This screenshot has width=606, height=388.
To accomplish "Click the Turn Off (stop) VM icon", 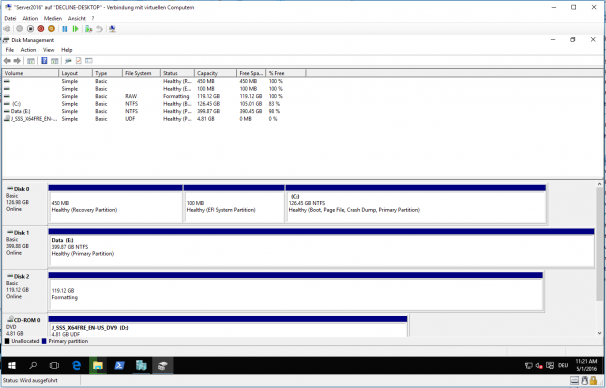I will [x=30, y=29].
